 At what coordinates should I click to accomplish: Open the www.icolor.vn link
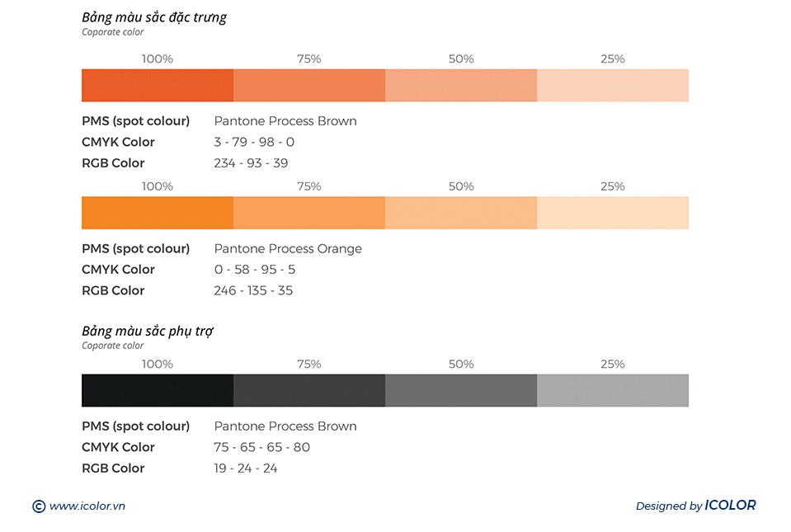87,506
